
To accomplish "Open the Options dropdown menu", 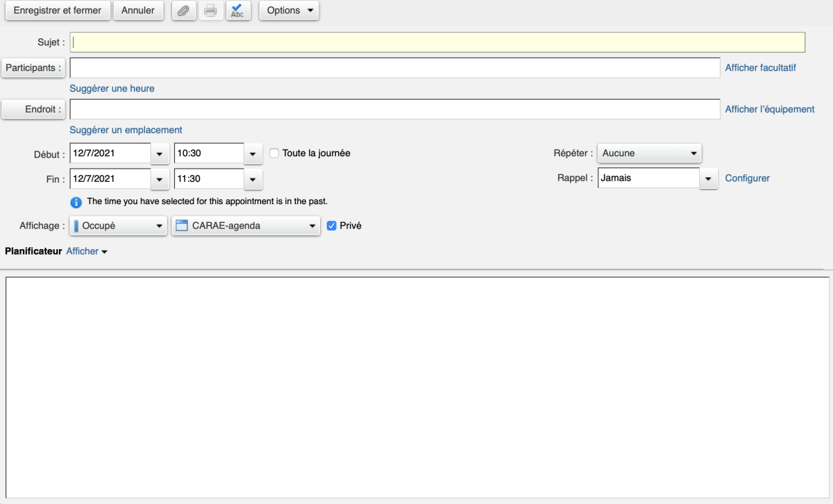I will 289,10.
